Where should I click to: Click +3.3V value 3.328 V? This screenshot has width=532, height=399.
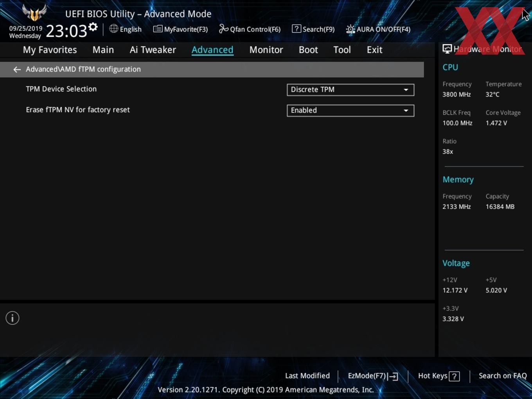(453, 319)
